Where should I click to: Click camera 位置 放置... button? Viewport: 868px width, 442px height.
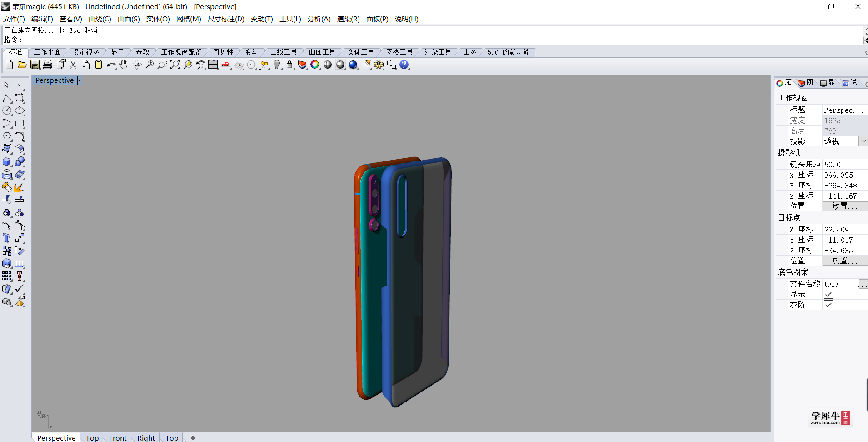point(845,206)
